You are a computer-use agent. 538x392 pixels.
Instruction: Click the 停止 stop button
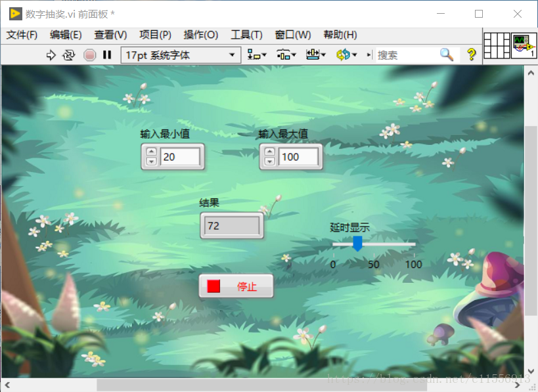click(236, 286)
